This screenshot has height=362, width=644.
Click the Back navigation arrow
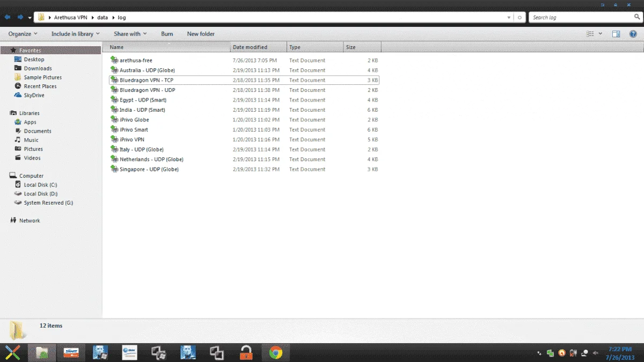(8, 17)
